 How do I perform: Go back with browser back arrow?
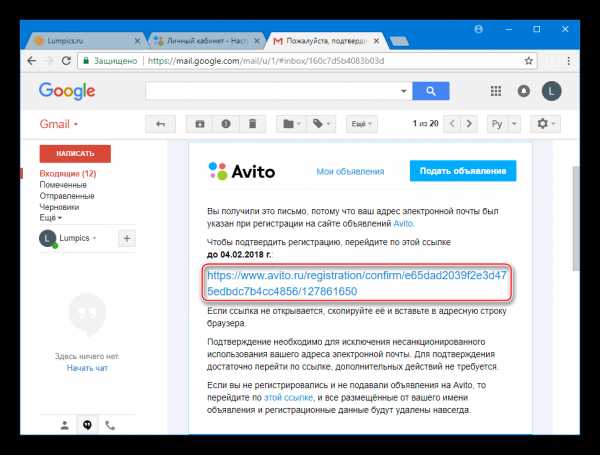coord(32,61)
